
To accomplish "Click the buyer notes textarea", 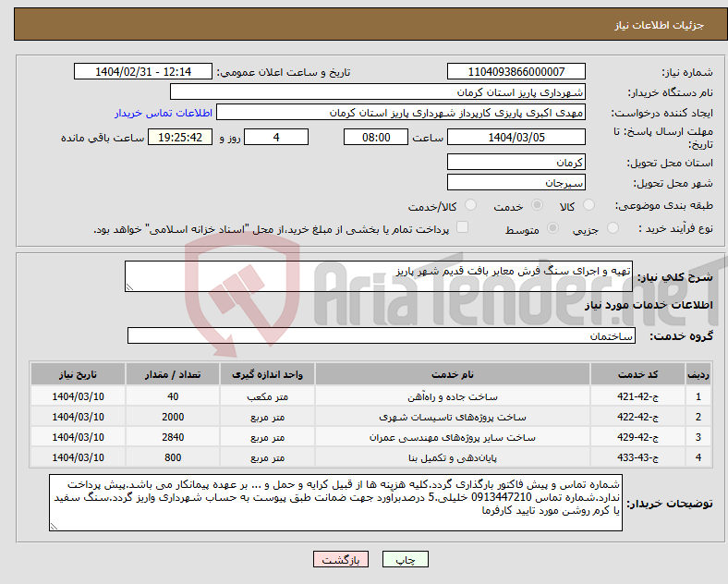I will click(335, 503).
